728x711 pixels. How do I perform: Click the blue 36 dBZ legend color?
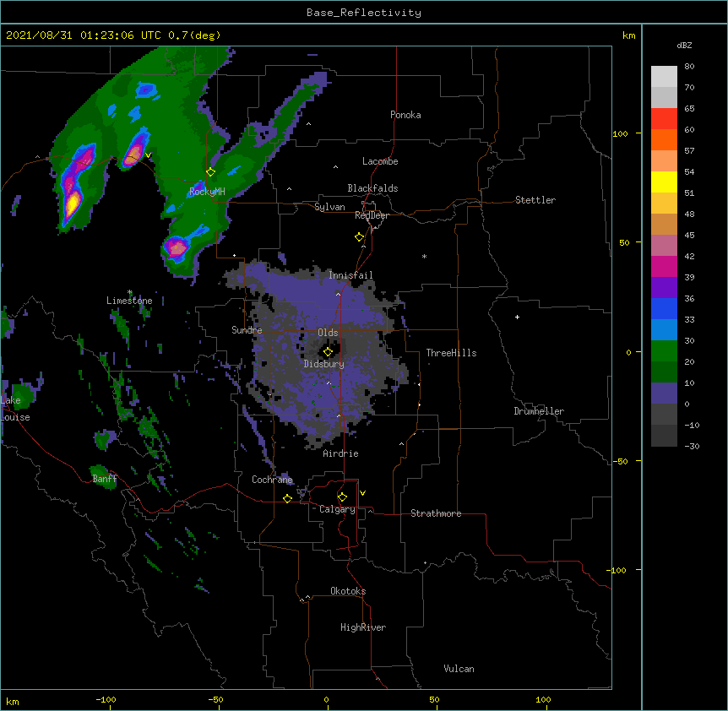(664, 308)
